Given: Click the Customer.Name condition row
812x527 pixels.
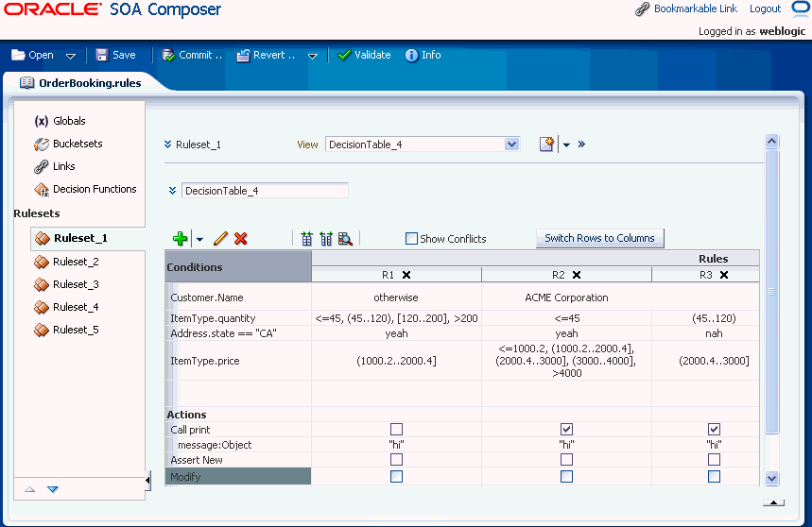Looking at the screenshot, I should [240, 297].
